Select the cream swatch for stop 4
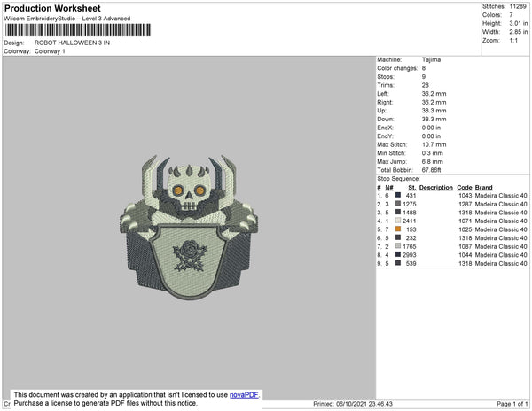 [x=398, y=221]
